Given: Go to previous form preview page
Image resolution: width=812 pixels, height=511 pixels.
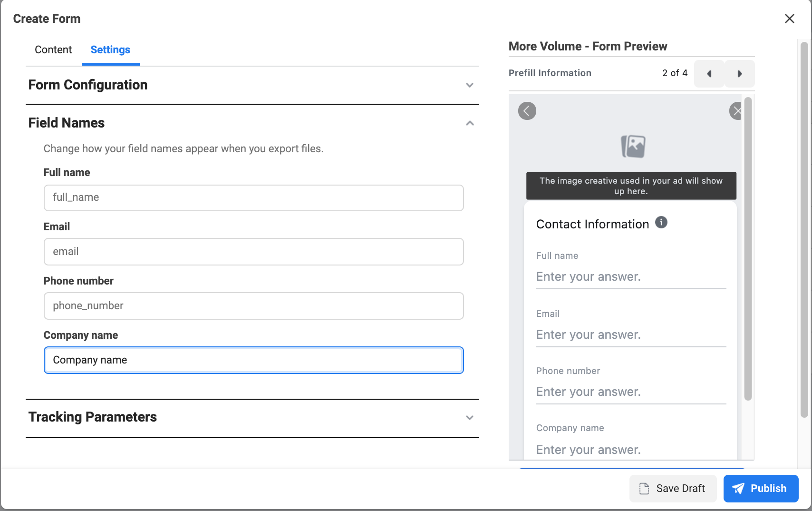Looking at the screenshot, I should pyautogui.click(x=709, y=74).
